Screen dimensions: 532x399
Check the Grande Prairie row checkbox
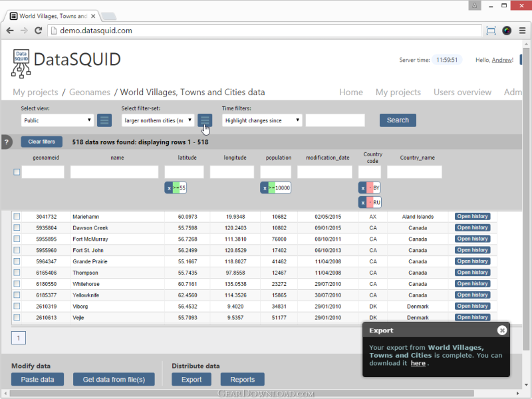(x=17, y=261)
